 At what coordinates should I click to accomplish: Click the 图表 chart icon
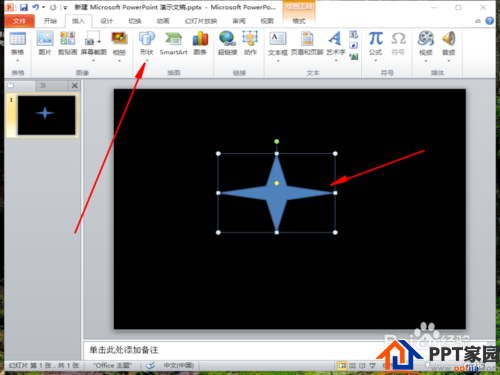click(x=200, y=39)
